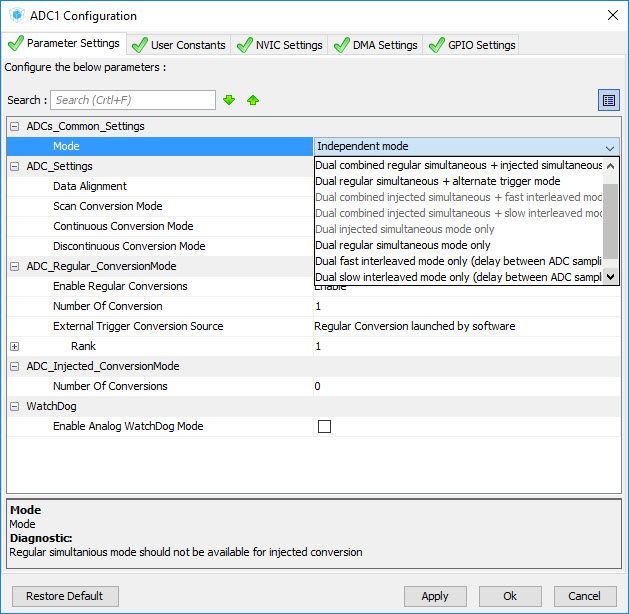Screen dimensions: 629x614
Task: Click the dropdown list scroll up arrow
Action: click(x=611, y=166)
